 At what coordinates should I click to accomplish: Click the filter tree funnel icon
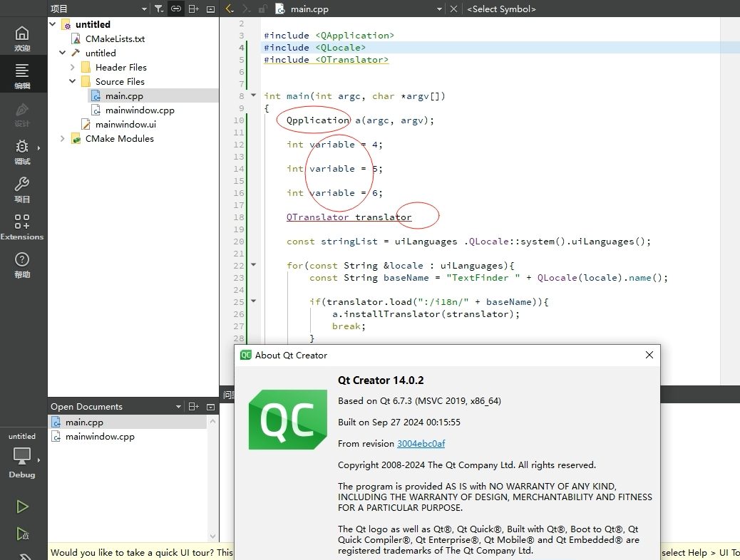(x=159, y=9)
